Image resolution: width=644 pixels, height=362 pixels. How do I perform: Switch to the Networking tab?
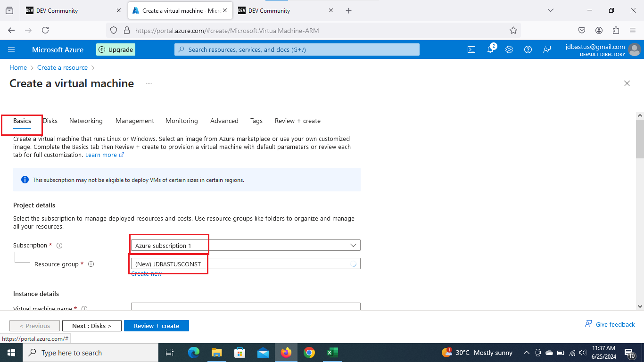86,121
